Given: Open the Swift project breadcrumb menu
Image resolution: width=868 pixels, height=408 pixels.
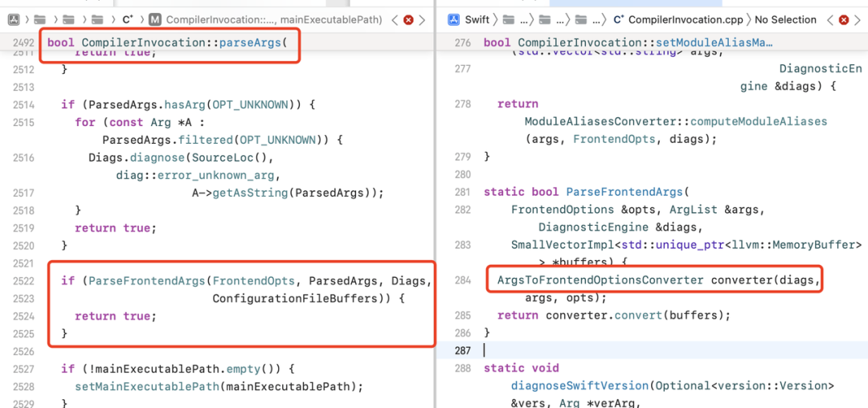Looking at the screenshot, I should tap(477, 19).
